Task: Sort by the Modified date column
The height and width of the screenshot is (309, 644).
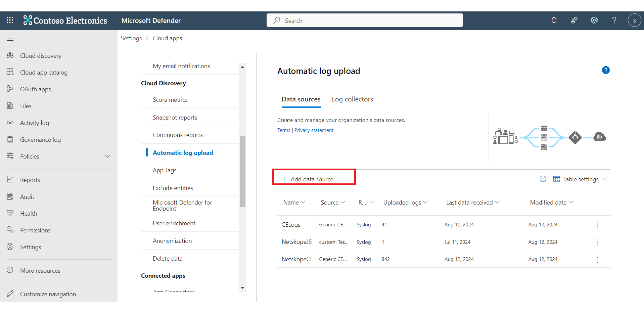Action: 551,203
